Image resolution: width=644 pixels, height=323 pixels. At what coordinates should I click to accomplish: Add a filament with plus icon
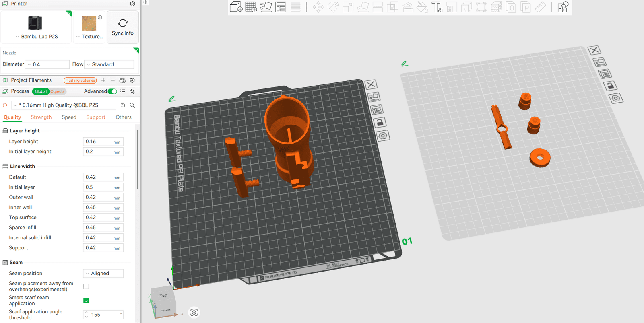(103, 80)
